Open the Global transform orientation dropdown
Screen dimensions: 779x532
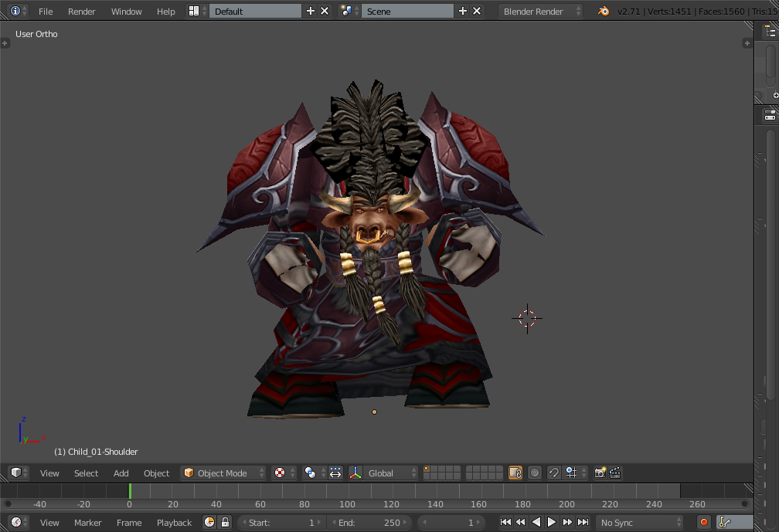390,473
